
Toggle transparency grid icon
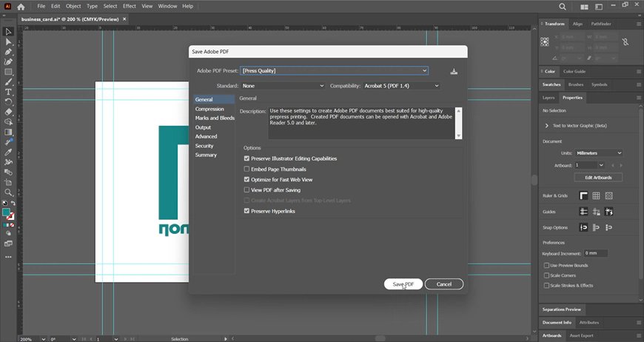tap(608, 196)
